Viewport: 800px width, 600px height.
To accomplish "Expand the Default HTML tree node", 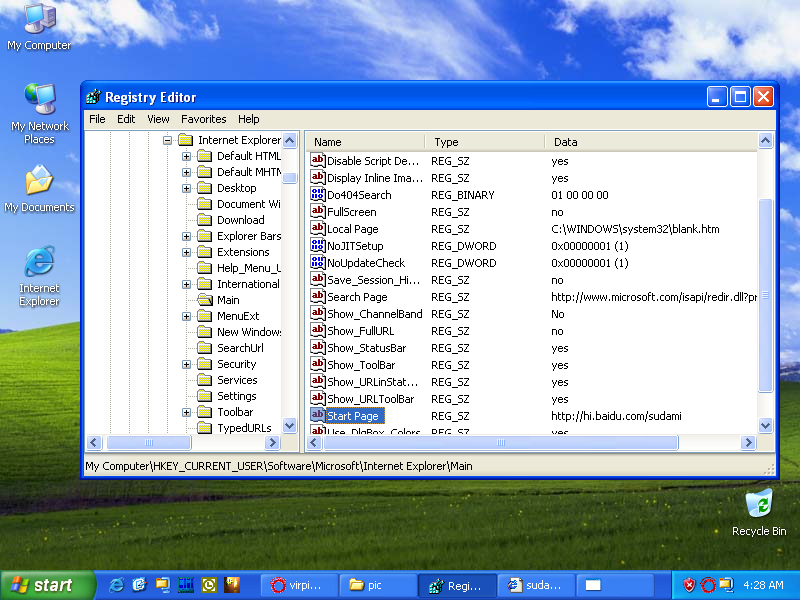I will (186, 156).
